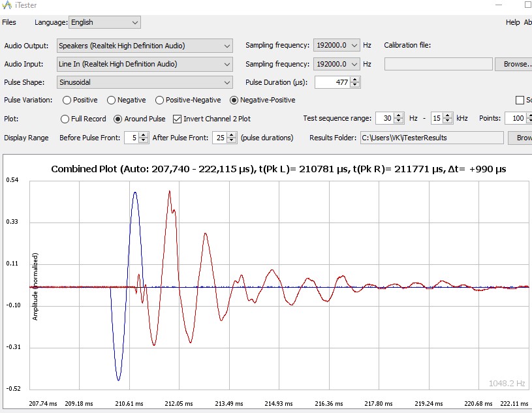Decrease Before Pulse Front value
This screenshot has height=413, width=532.
tap(144, 140)
